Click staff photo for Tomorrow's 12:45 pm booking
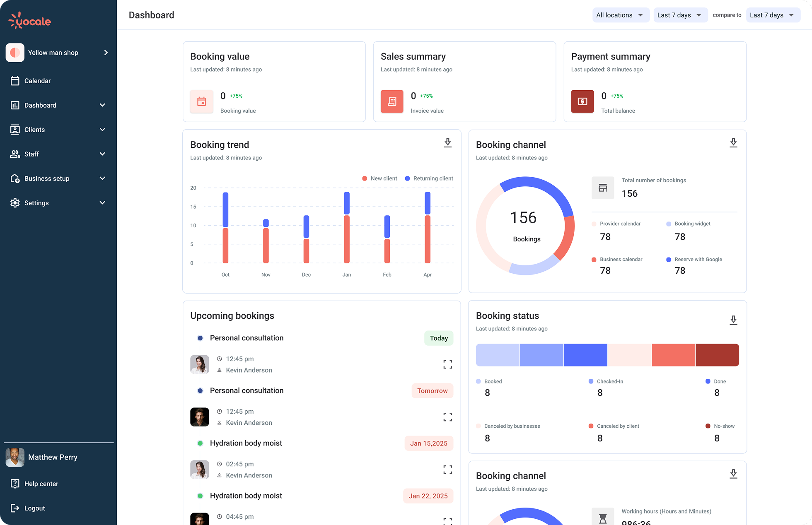The image size is (812, 525). pos(200,417)
